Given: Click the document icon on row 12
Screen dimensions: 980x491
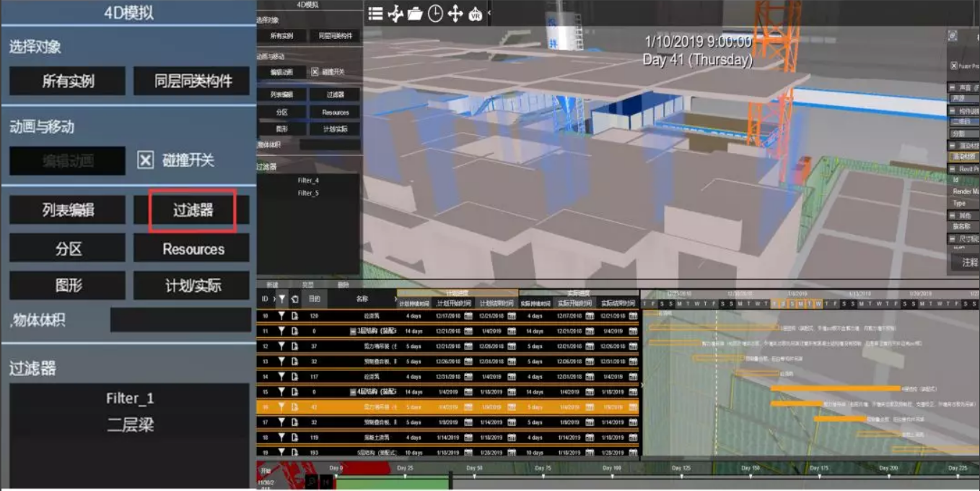Looking at the screenshot, I should click(294, 346).
